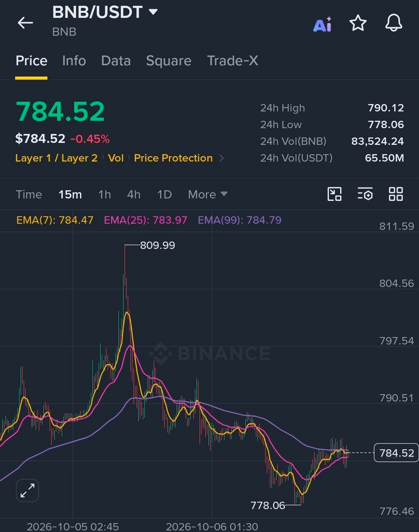419x532 pixels.
Task: Open the Data tab
Action: pyautogui.click(x=116, y=61)
